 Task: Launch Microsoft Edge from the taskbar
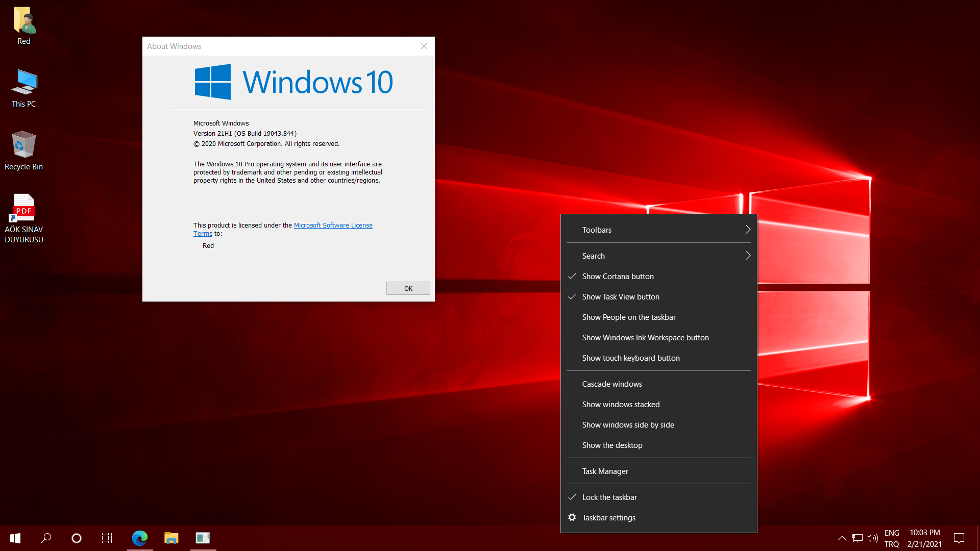139,538
